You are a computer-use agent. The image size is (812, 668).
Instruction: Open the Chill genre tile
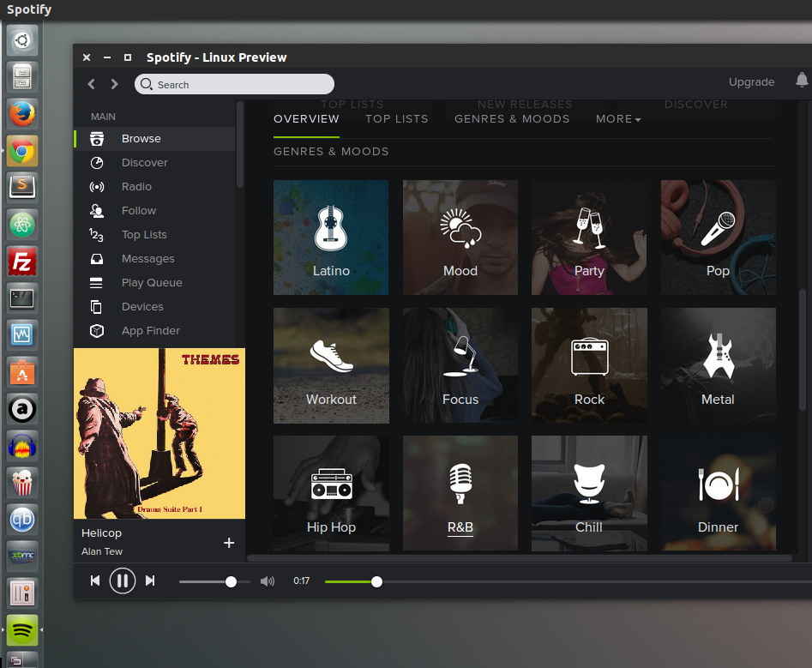(589, 493)
